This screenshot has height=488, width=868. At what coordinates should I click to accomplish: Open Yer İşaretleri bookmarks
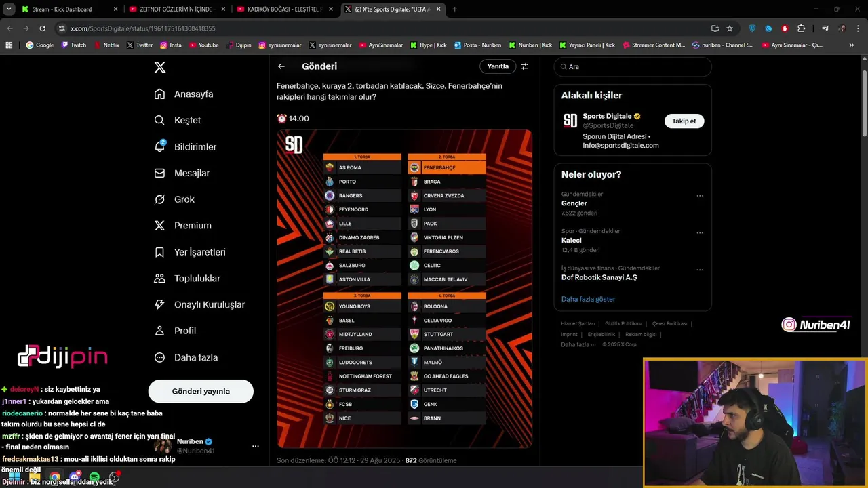click(190, 252)
